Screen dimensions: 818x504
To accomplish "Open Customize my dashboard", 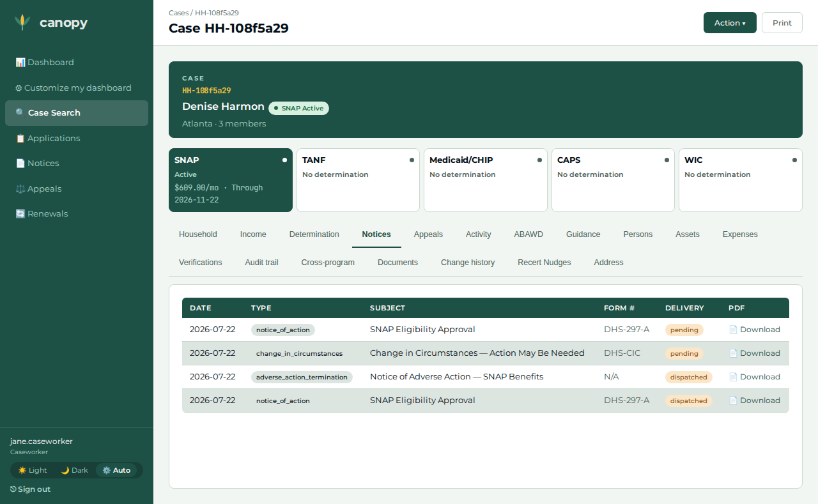I will (77, 88).
